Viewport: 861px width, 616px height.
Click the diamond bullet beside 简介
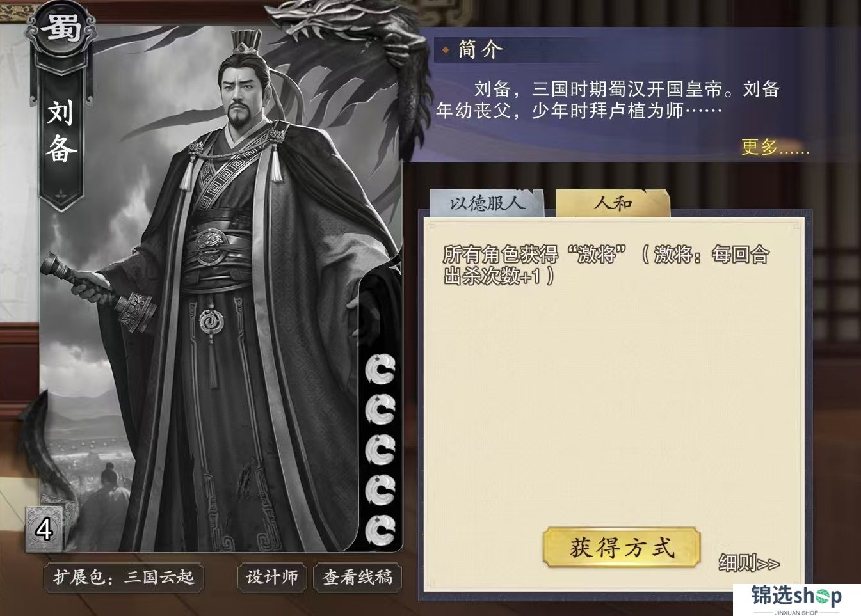click(446, 50)
